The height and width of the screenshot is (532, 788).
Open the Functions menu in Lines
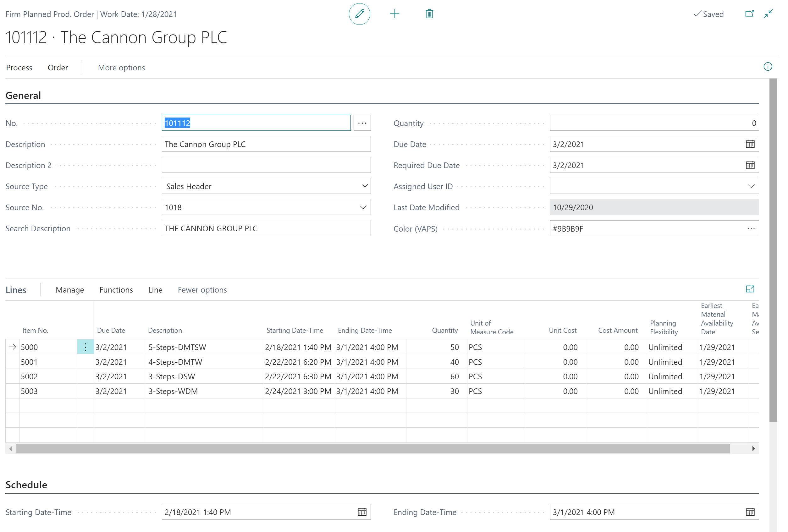[116, 289]
